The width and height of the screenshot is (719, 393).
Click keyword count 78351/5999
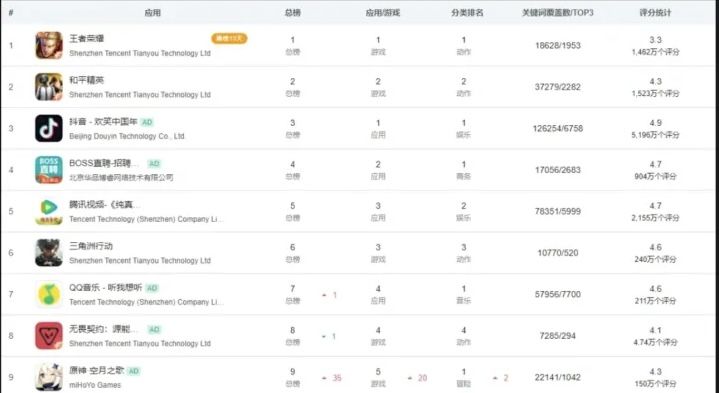[558, 211]
